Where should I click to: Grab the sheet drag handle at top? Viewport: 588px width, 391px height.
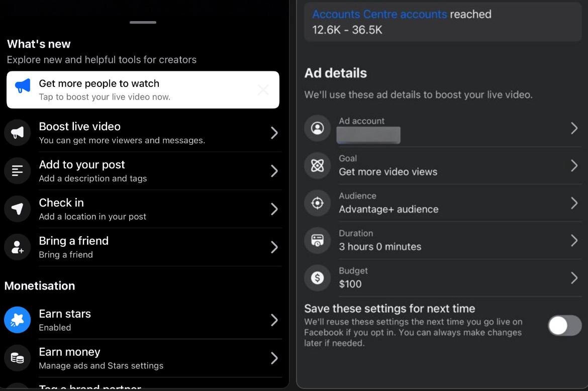point(143,22)
